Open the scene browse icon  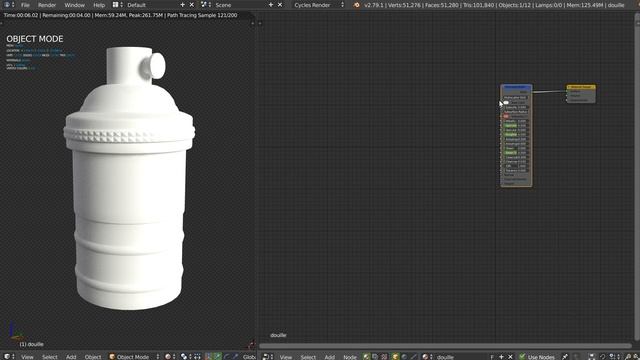click(206, 5)
